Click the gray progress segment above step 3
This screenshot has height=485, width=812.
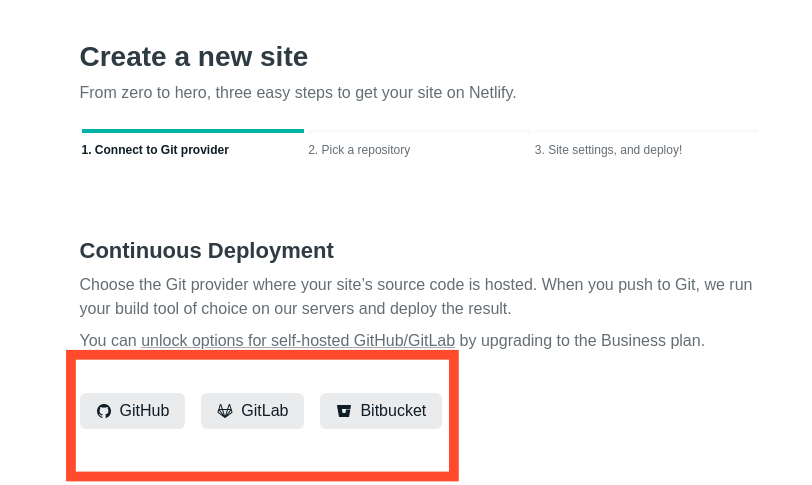645,130
